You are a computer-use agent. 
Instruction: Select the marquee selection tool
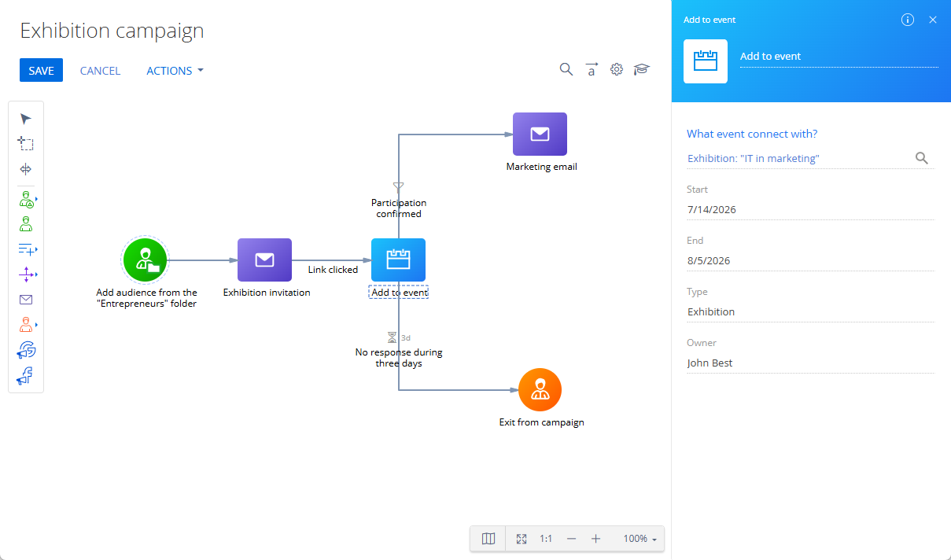tap(26, 144)
